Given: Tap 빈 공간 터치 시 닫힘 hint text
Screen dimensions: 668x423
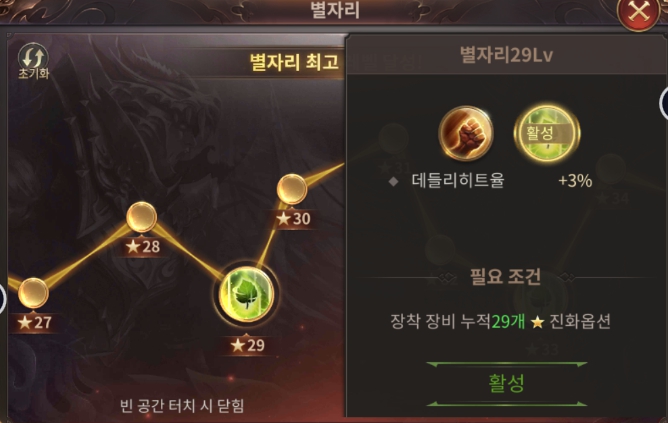Looking at the screenshot, I should (x=182, y=406).
